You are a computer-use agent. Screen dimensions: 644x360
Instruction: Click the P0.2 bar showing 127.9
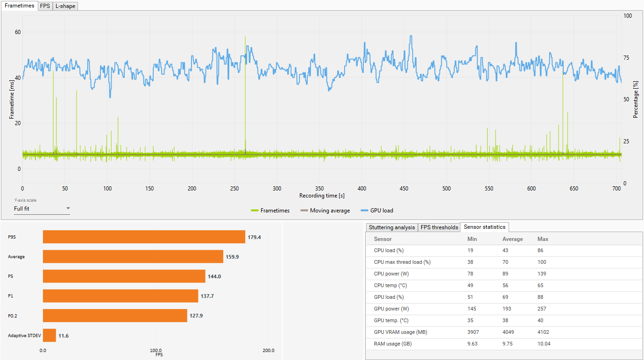pyautogui.click(x=115, y=315)
